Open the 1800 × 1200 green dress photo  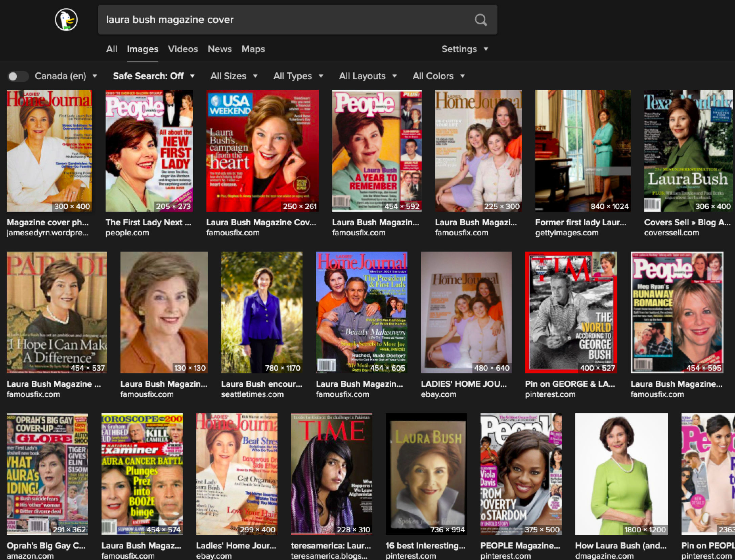[622, 474]
